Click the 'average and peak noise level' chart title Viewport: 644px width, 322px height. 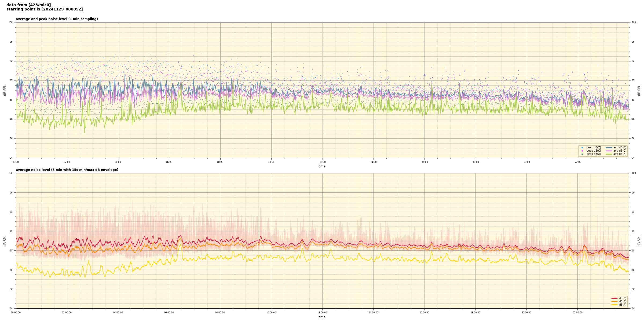click(57, 19)
